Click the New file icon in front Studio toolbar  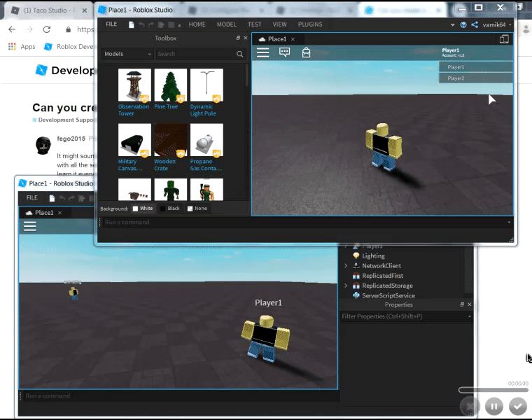click(132, 24)
